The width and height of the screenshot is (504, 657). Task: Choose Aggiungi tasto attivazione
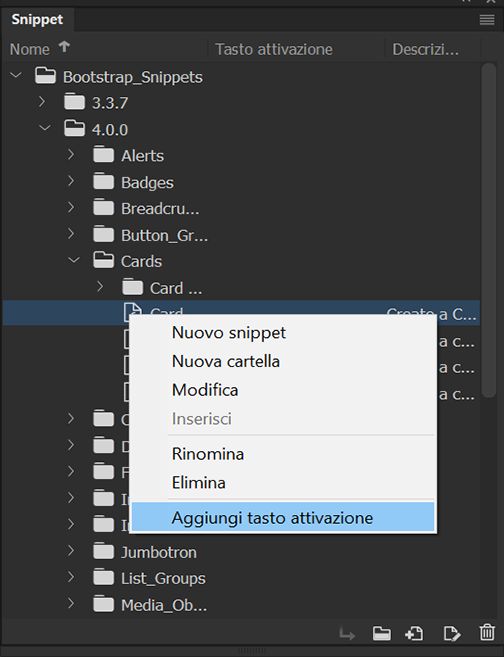(283, 518)
